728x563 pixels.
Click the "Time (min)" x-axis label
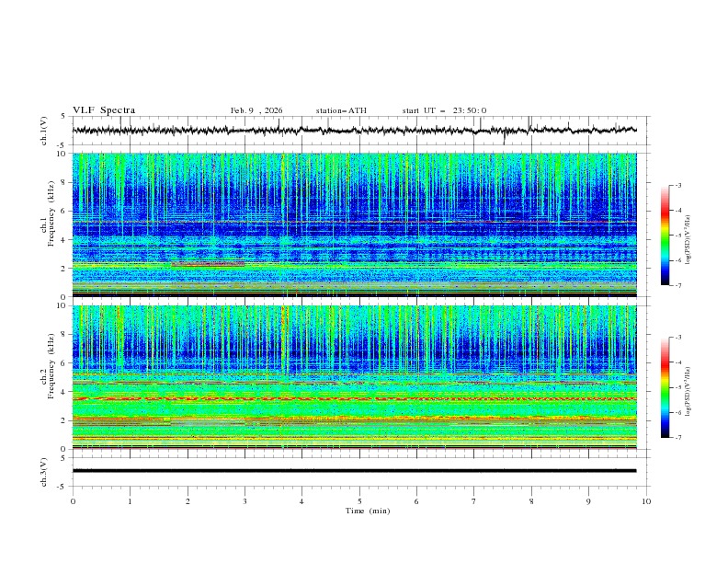tap(368, 511)
